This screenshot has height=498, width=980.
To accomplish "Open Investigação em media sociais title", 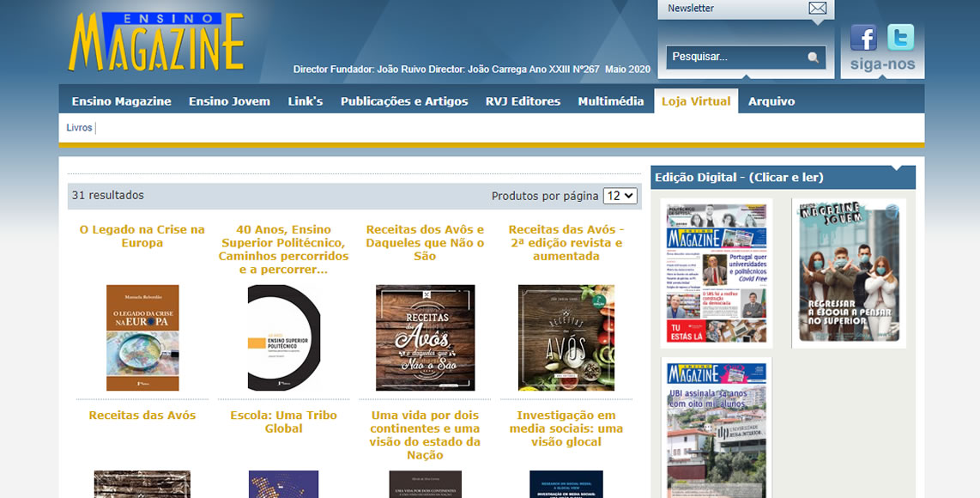I will click(566, 428).
